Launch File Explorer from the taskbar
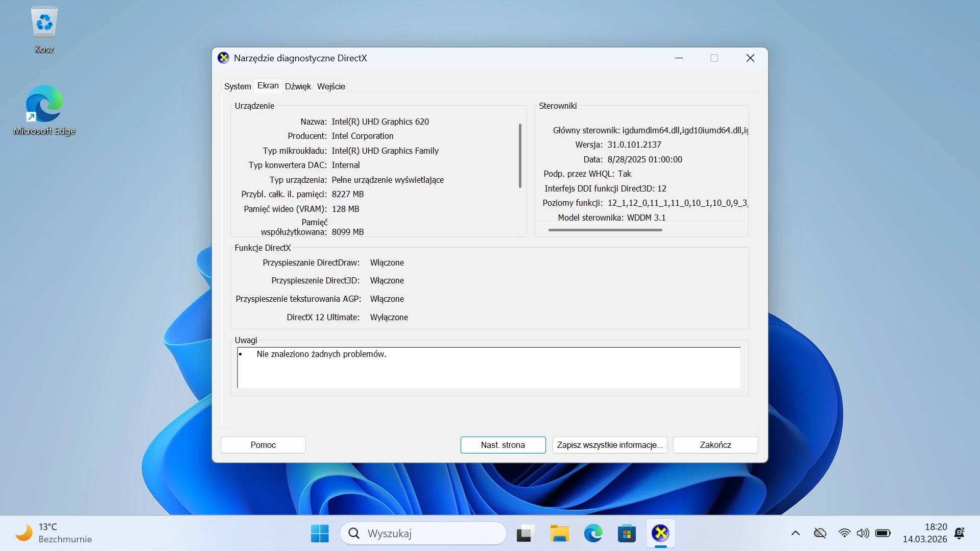 coord(559,533)
